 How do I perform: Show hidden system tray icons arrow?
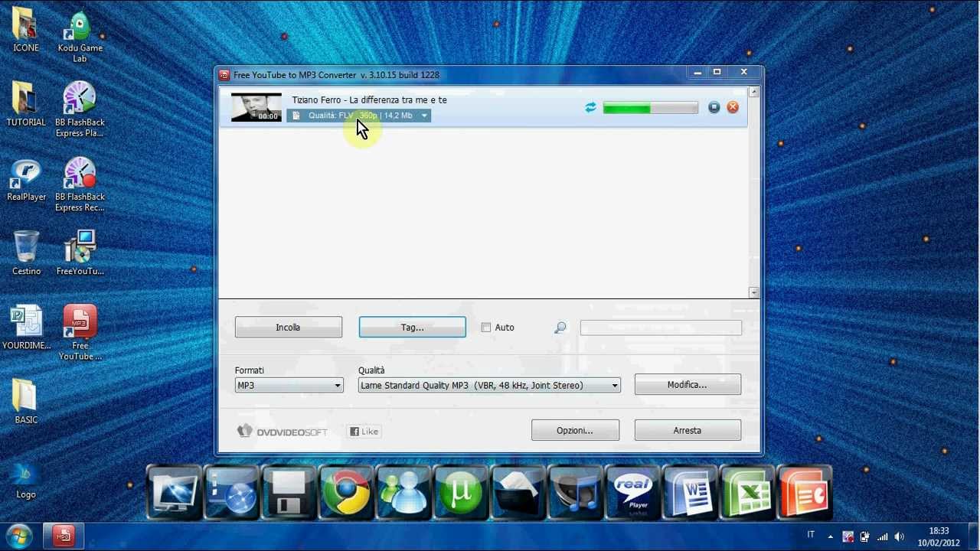point(831,536)
